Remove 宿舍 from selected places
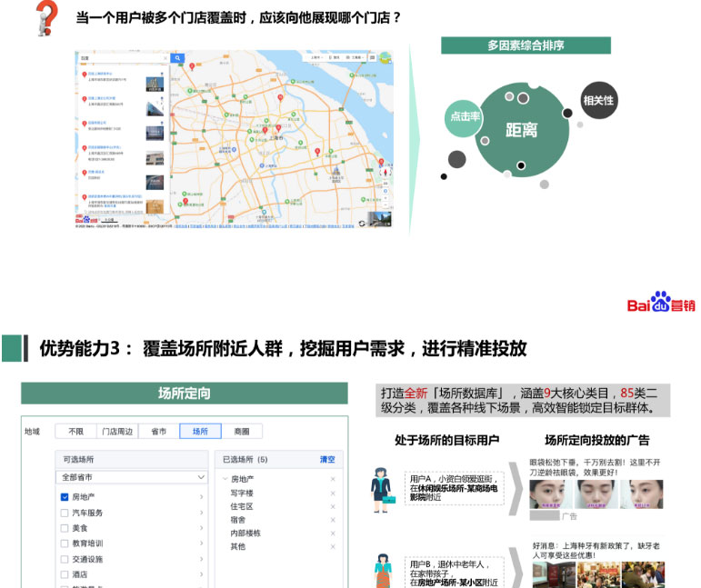This screenshot has width=701, height=588. (x=333, y=520)
